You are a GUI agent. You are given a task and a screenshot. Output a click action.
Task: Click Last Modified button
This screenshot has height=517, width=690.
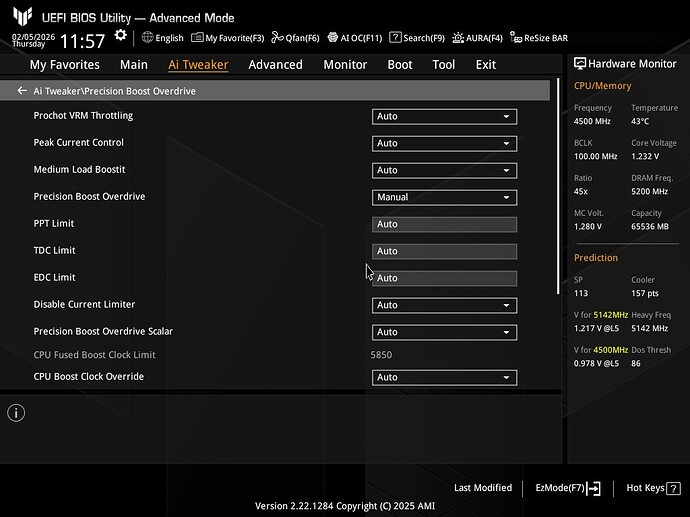point(483,488)
